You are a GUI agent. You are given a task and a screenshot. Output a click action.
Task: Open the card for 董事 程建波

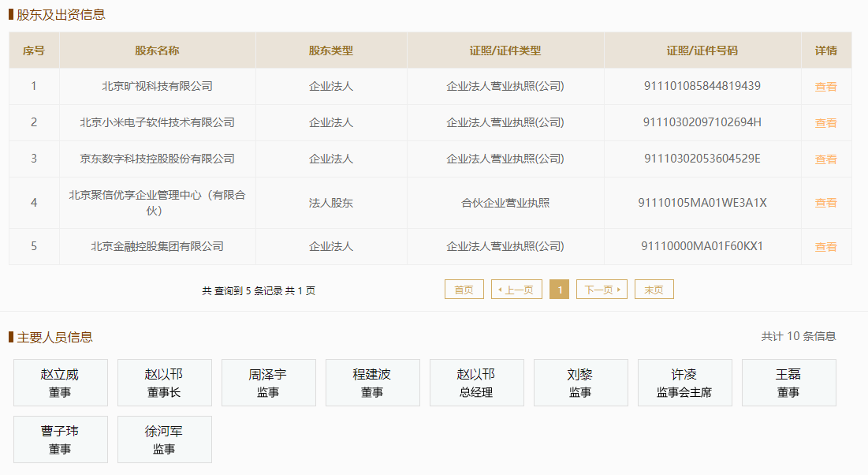pyautogui.click(x=372, y=382)
